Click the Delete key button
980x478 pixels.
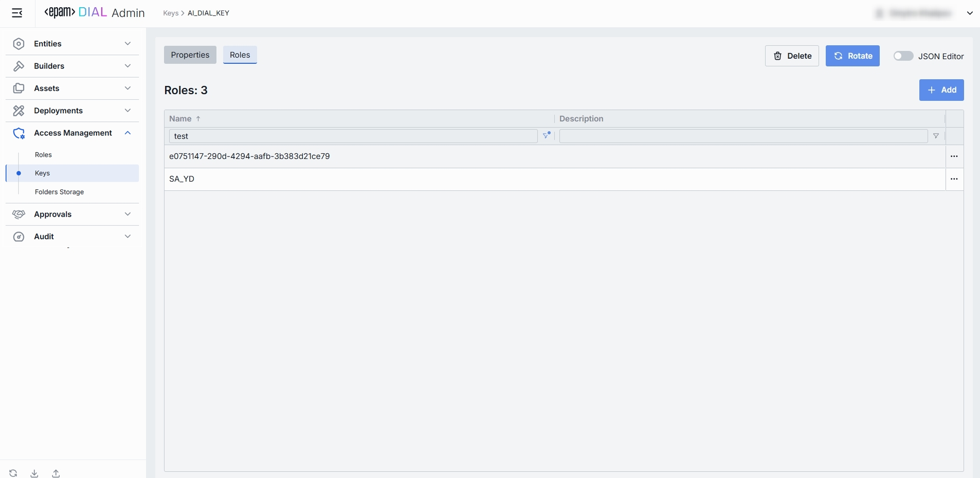791,56
